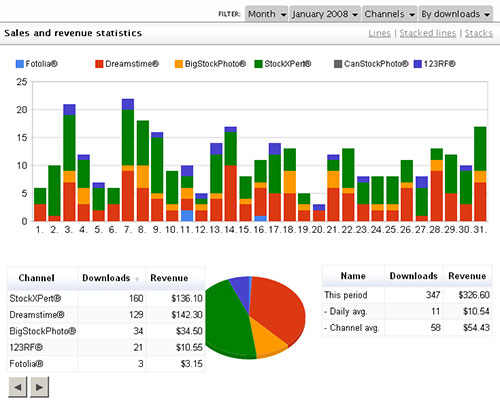Screen dimensions: 500x403
Task: Click BigStockPhoto revenue $34.50
Action: (x=189, y=331)
